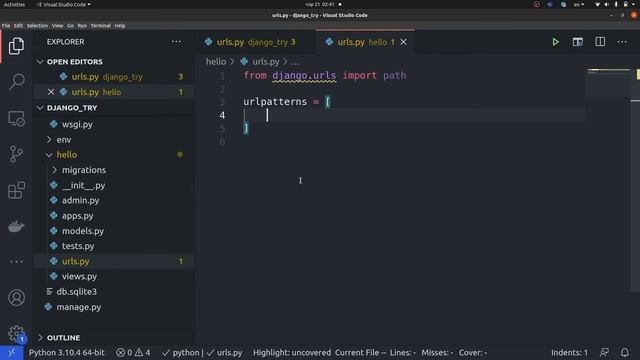The height and width of the screenshot is (360, 640).
Task: Click urls.py in the breadcrumb
Action: pyautogui.click(x=266, y=62)
